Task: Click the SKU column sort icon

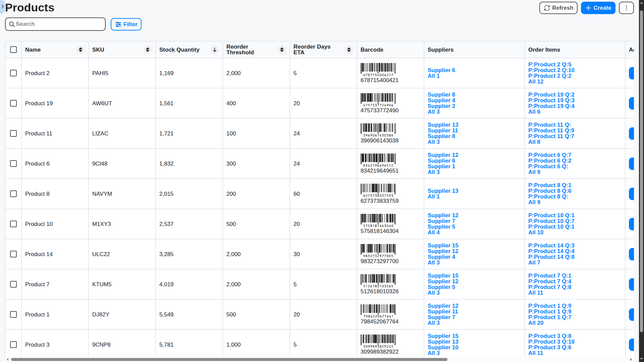Action: 148,50
